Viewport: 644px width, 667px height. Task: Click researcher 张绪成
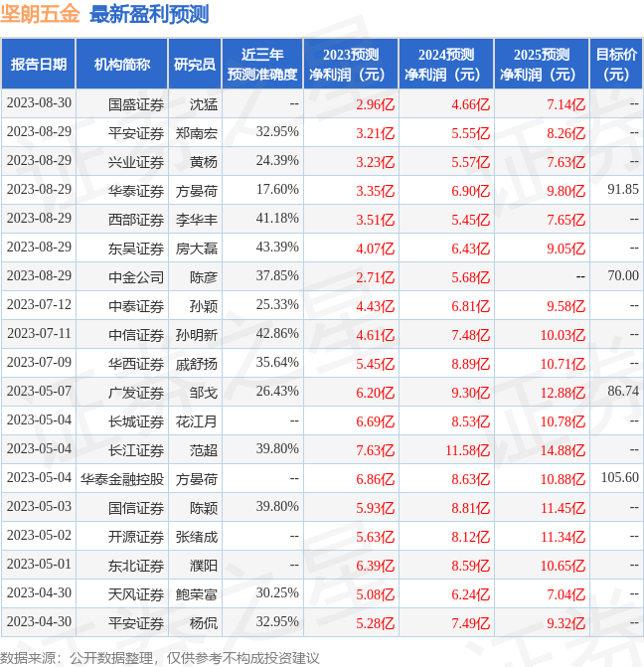(x=197, y=537)
